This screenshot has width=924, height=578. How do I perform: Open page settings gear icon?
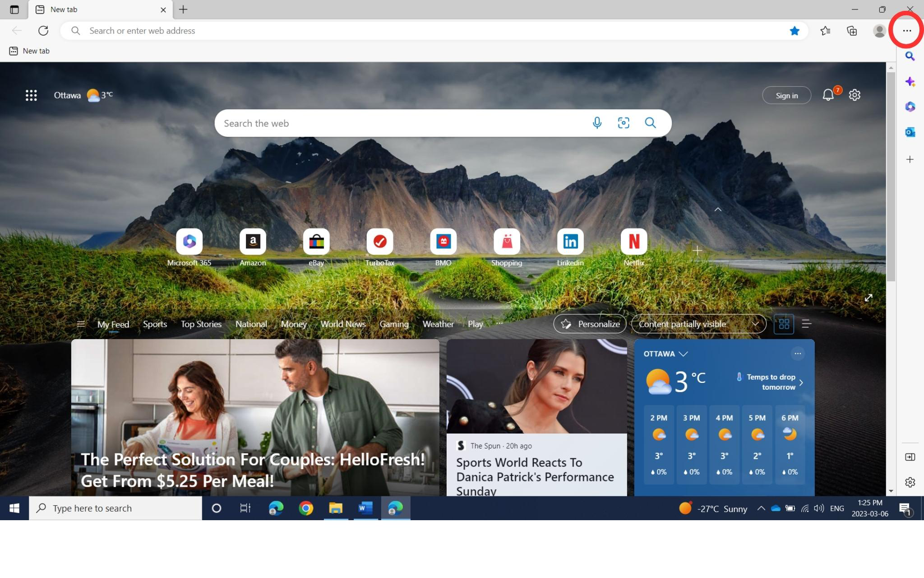point(855,95)
